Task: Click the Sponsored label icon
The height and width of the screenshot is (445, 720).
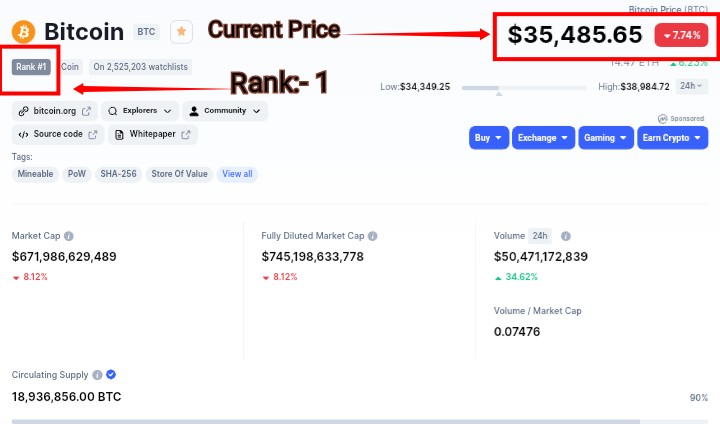Action: (x=663, y=119)
